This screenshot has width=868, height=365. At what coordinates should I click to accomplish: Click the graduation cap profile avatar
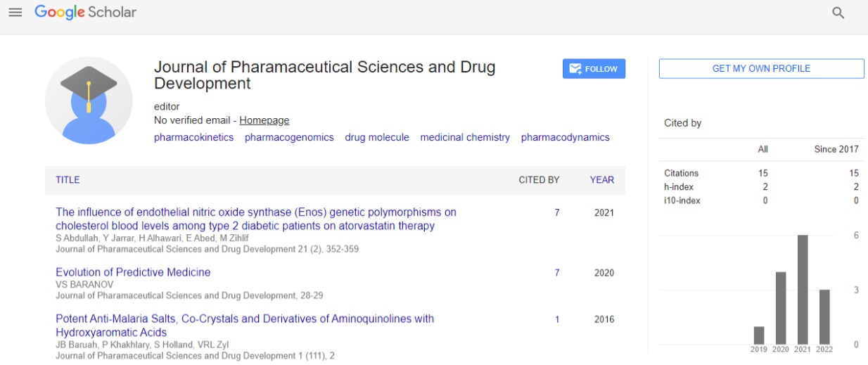89,100
